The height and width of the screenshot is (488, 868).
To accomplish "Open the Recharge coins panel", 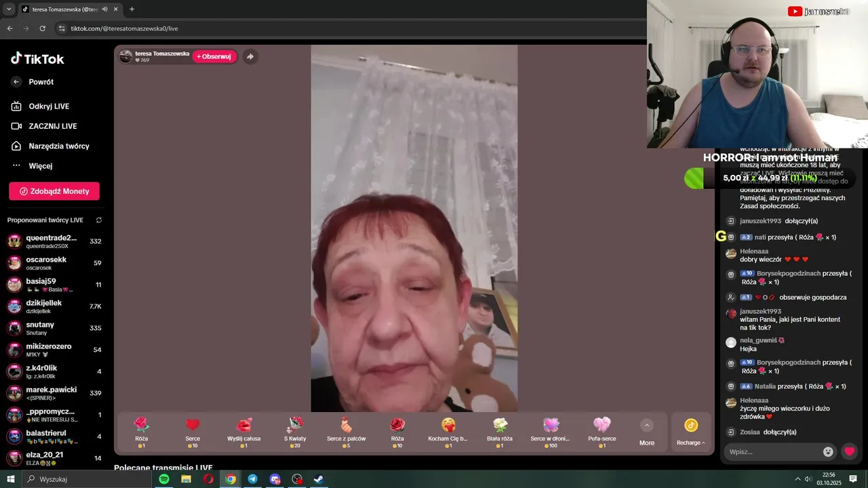I will [690, 432].
